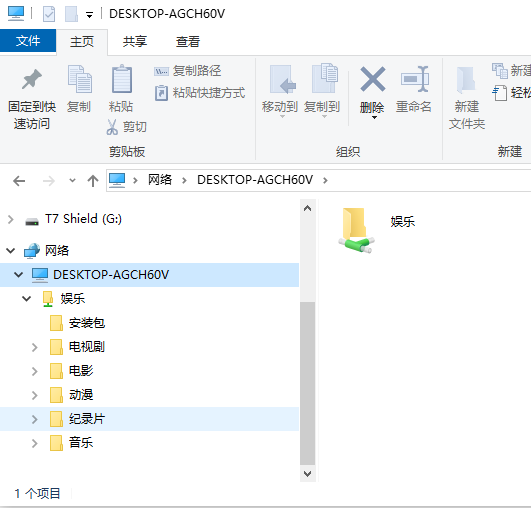This screenshot has height=508, width=531.
Task: Expand the T7 Shield (G:) drive
Action: coord(10,219)
